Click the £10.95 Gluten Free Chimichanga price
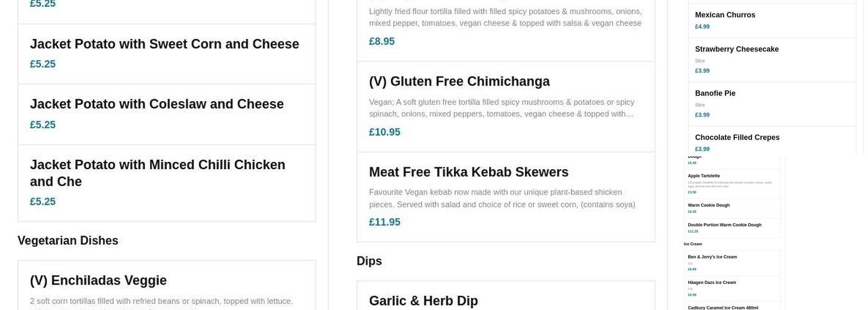 [384, 132]
